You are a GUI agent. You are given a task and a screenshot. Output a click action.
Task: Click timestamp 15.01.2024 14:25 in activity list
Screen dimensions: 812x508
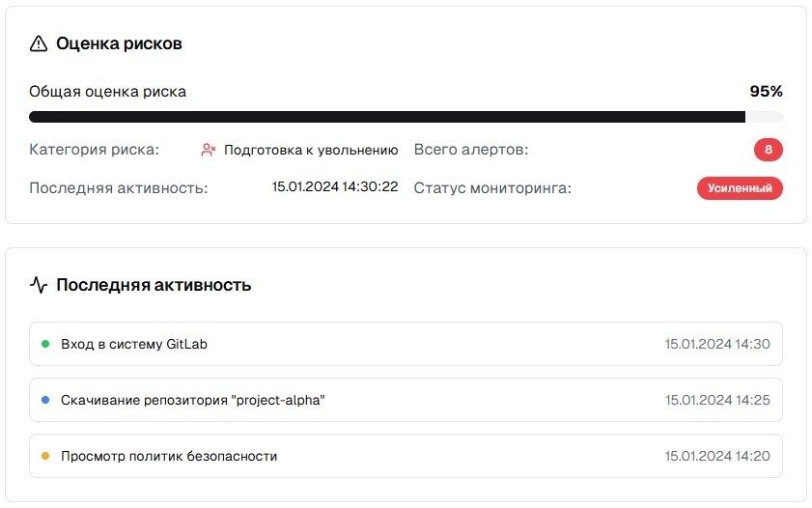click(717, 400)
